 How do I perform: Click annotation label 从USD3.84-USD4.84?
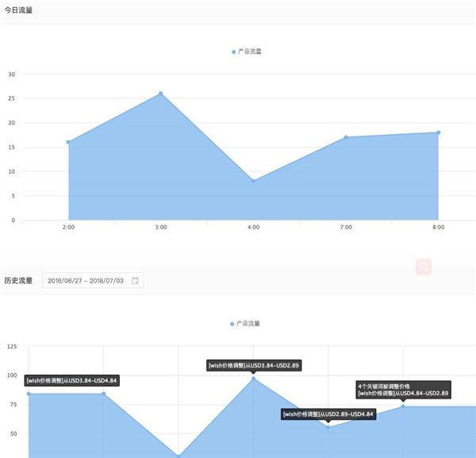(72, 380)
